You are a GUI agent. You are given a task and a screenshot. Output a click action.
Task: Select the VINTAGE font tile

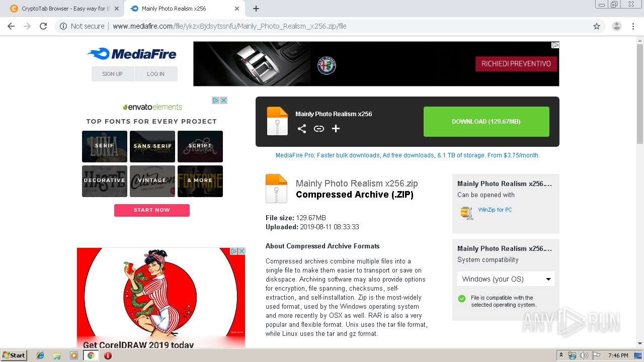(x=152, y=181)
